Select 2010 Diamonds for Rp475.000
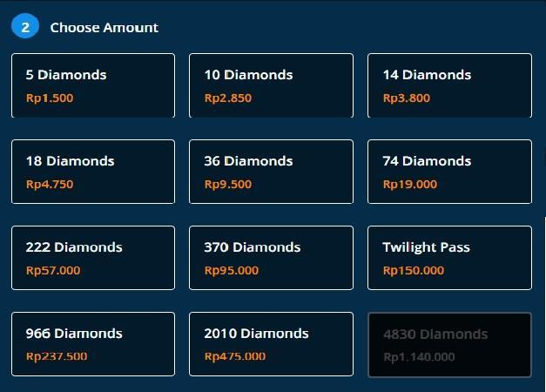 click(272, 344)
